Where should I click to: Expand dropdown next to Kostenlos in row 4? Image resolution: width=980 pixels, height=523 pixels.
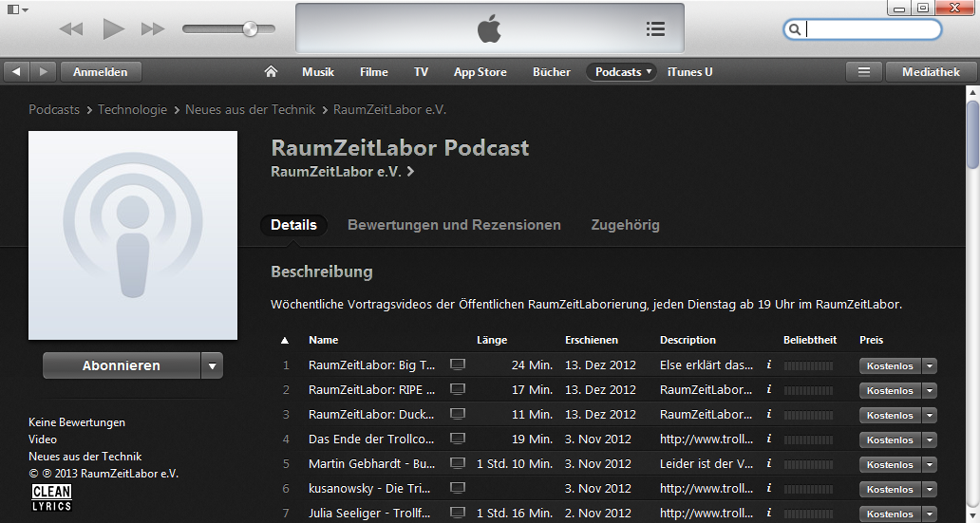(930, 439)
